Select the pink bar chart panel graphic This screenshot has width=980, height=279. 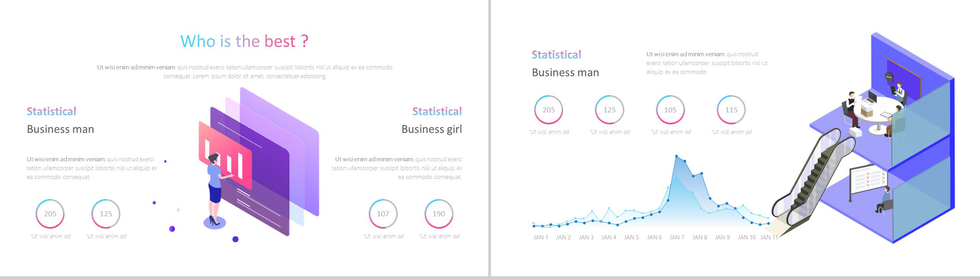pos(225,154)
